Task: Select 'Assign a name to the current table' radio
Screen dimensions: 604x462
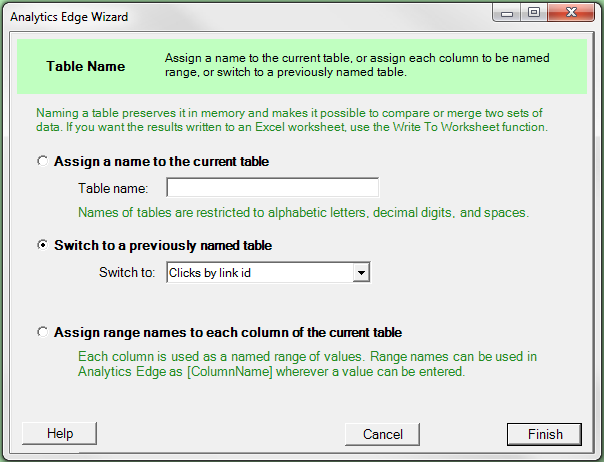Action: (42, 161)
